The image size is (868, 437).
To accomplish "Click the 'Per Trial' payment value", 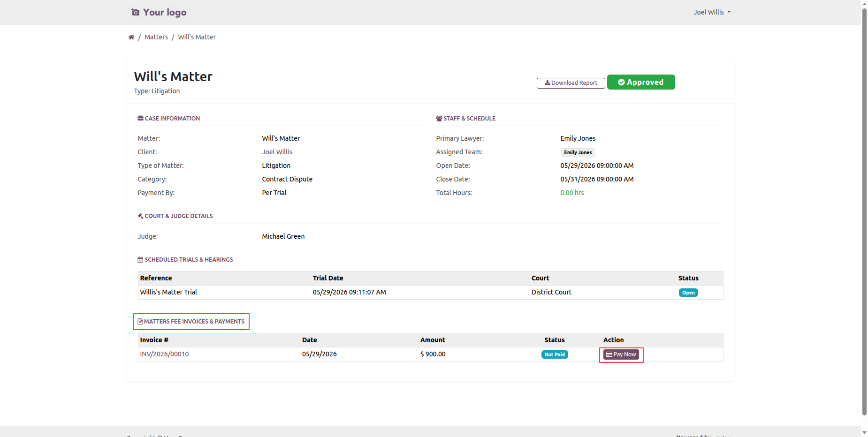I will [274, 193].
